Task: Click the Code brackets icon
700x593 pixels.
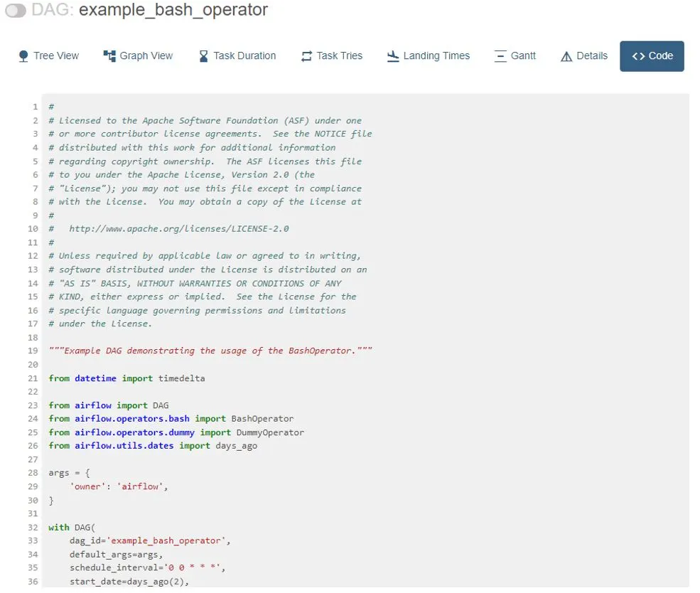Action: (x=638, y=56)
